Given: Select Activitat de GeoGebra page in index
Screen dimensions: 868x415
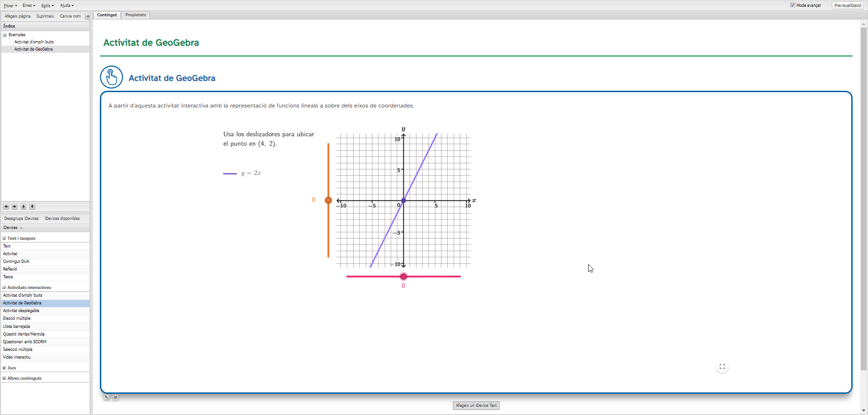Looking at the screenshot, I should (33, 49).
